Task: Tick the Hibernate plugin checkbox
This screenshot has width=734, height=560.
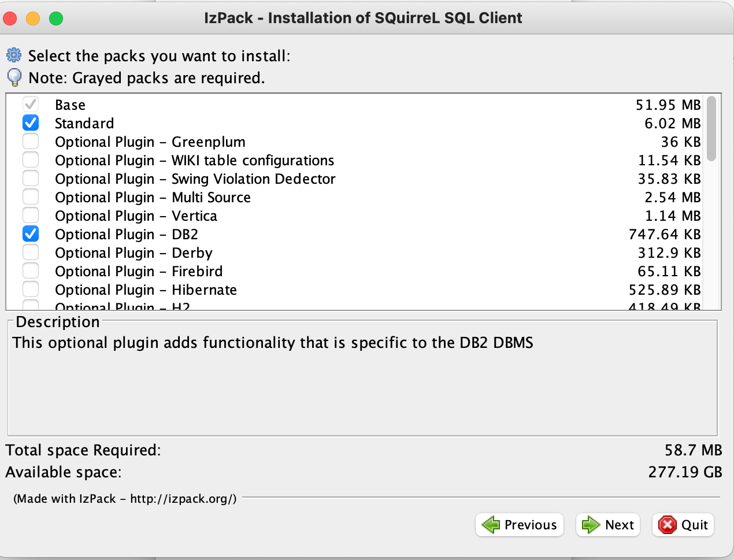Action: (31, 289)
